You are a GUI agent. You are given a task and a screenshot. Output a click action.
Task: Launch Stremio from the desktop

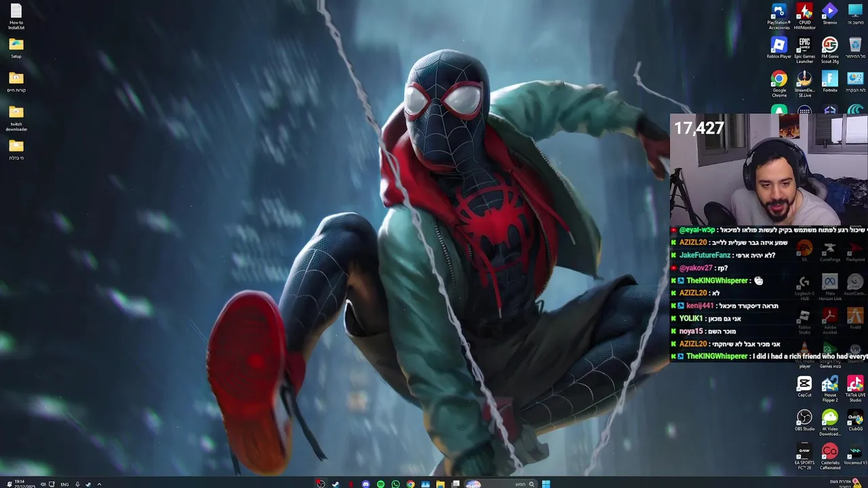pos(830,14)
